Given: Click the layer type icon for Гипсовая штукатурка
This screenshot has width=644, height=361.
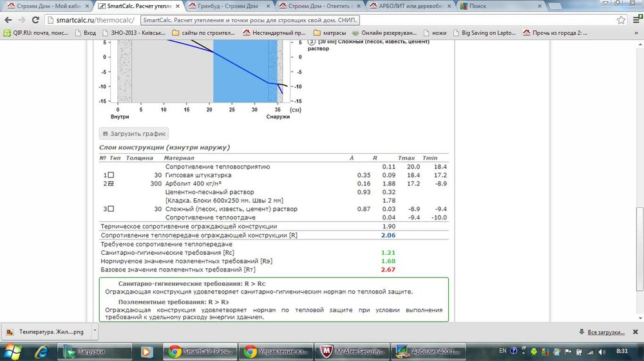Looking at the screenshot, I should coord(110,175).
